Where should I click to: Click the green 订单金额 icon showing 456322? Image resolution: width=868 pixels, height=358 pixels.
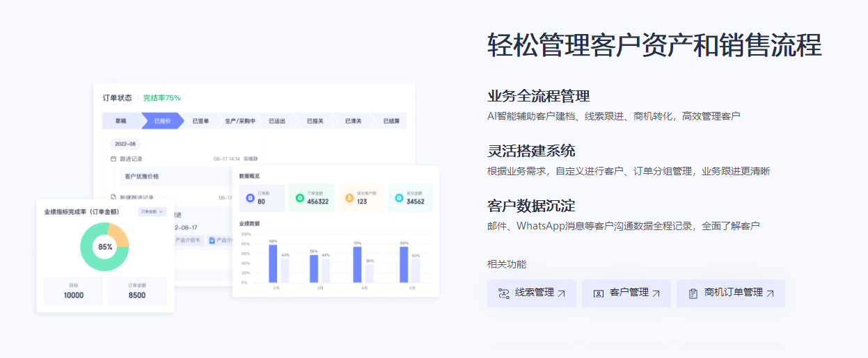coord(299,198)
